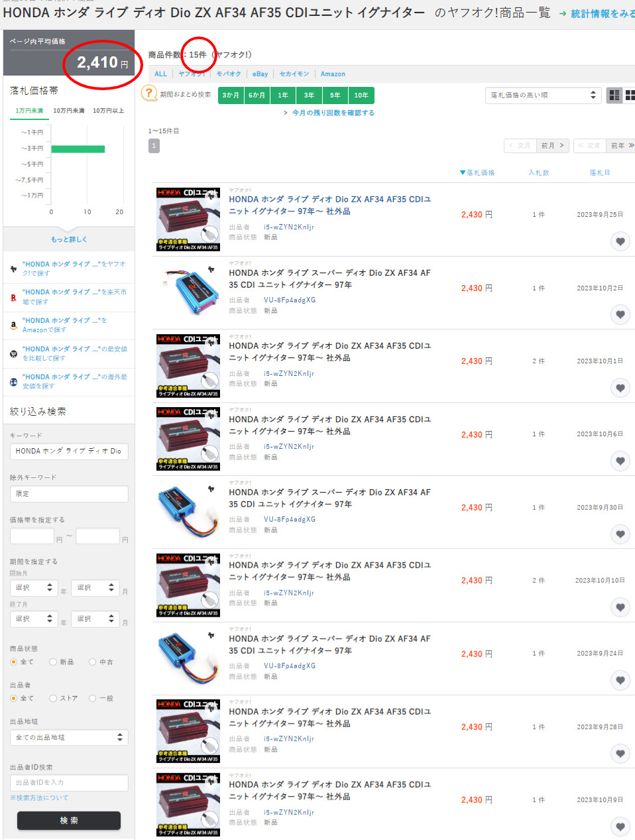
Task: Open the start-period year select dropdown
Action: point(34,587)
